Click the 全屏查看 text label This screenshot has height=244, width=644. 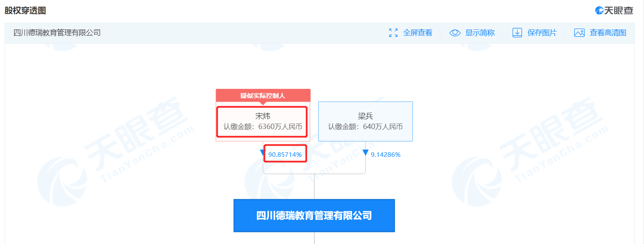click(x=418, y=33)
